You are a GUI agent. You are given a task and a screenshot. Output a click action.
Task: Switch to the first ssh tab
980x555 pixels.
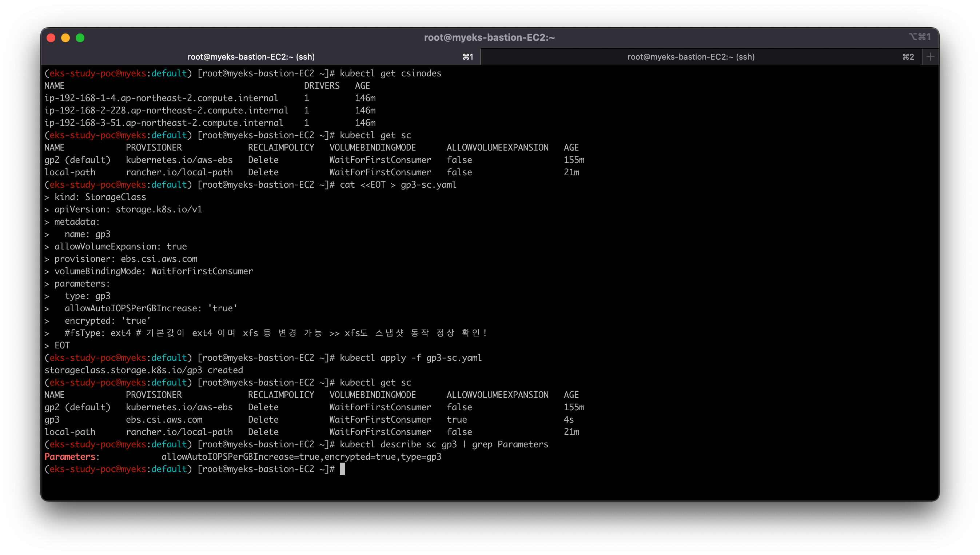[x=251, y=57]
